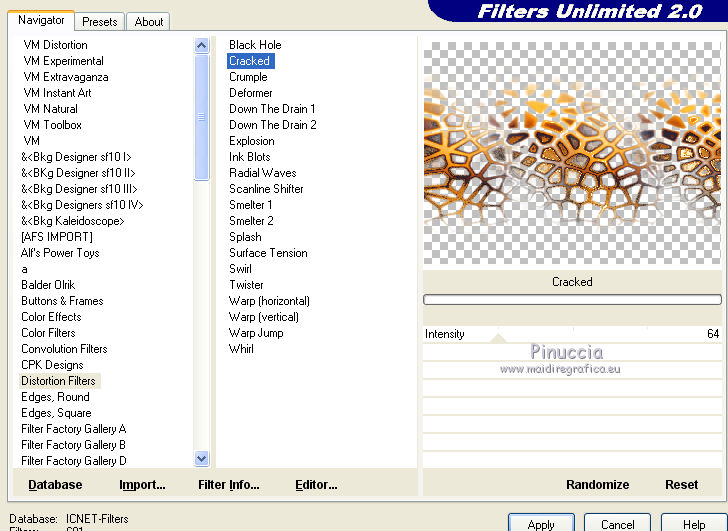
Task: Select &<BKg Designer sf10 II> category
Action: pos(78,173)
